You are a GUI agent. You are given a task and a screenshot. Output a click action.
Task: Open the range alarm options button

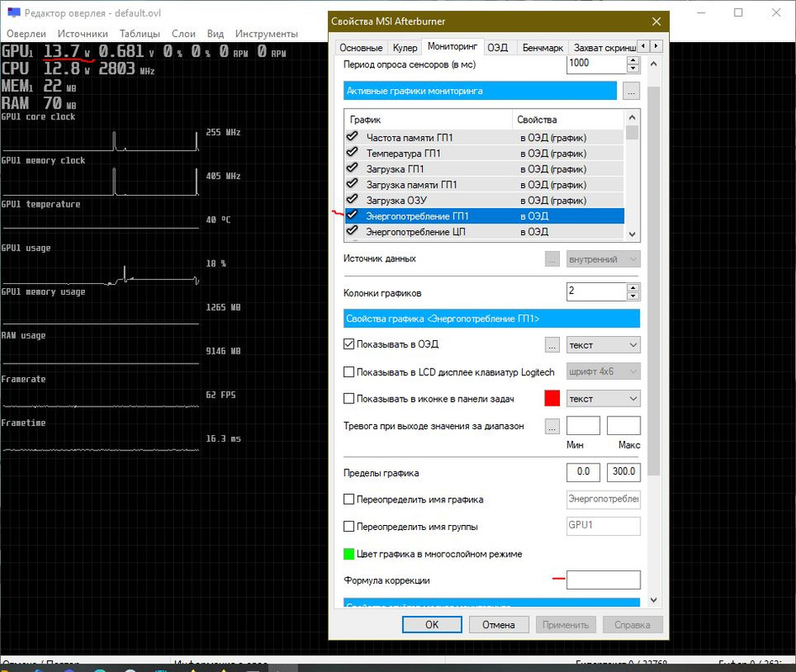point(552,426)
